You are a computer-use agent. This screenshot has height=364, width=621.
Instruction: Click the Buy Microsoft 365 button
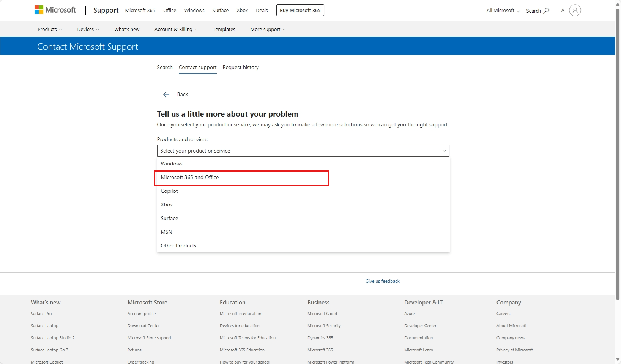300,10
